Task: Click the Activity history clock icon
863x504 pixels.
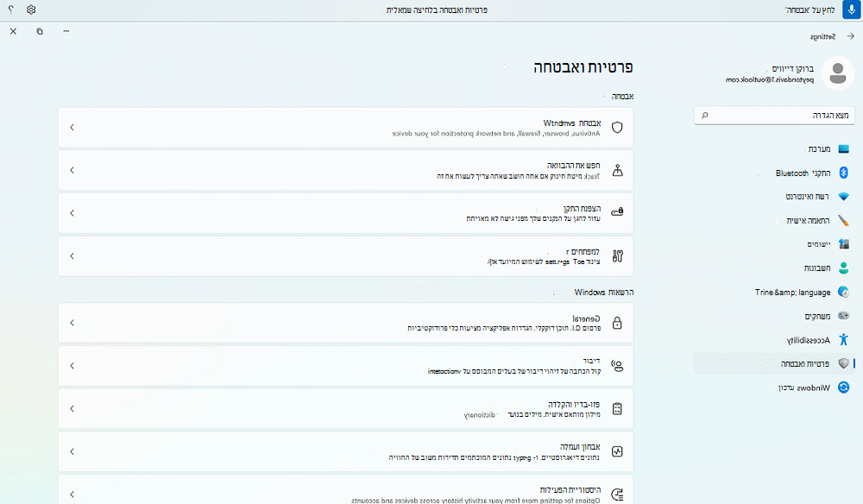Action: tap(618, 495)
